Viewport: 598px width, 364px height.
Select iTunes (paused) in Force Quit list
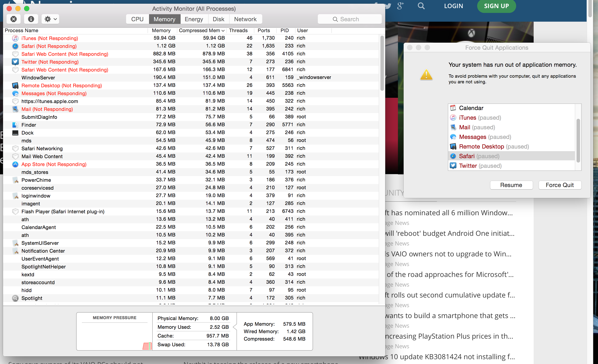pos(511,118)
